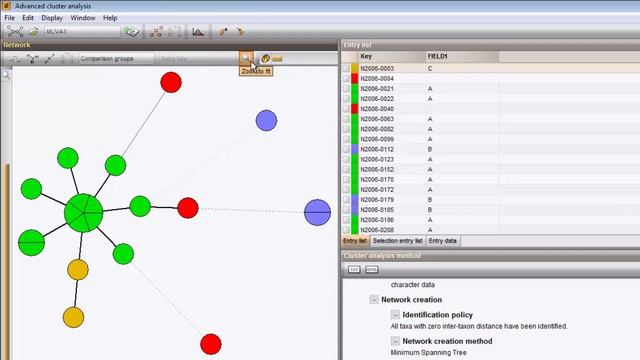
Task: Sort by the FIELD1 column header
Action: click(x=462, y=56)
